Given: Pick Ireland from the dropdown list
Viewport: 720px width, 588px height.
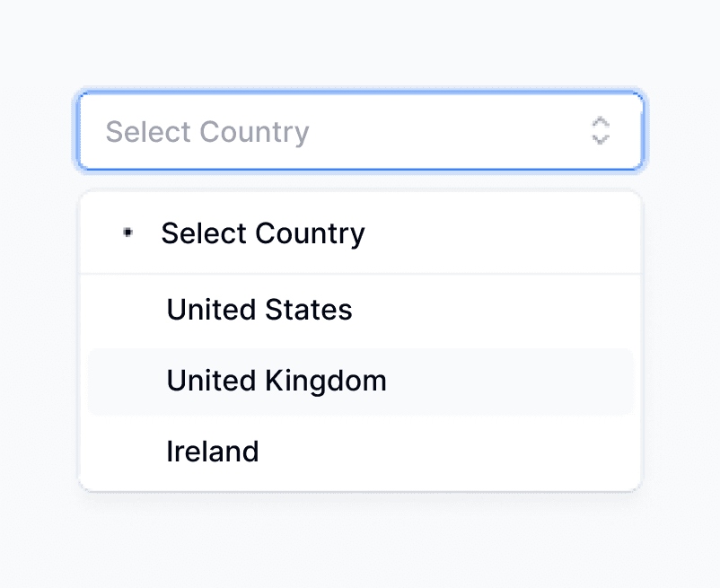Looking at the screenshot, I should point(213,451).
